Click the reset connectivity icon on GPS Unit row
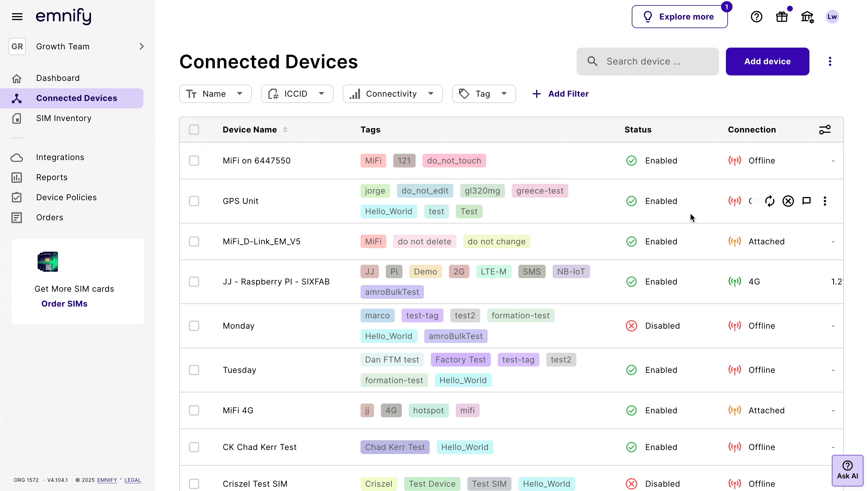Screen dimensions: 868x491 tap(770, 201)
